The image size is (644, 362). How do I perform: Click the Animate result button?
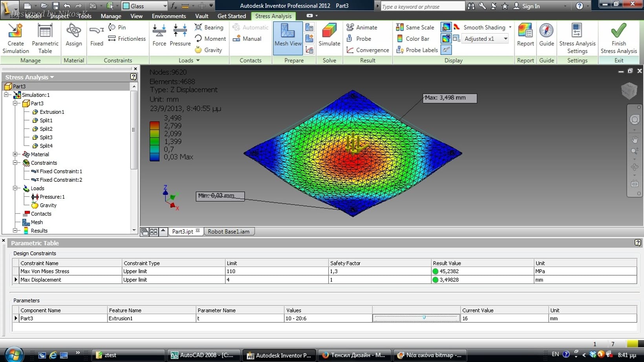point(362,27)
